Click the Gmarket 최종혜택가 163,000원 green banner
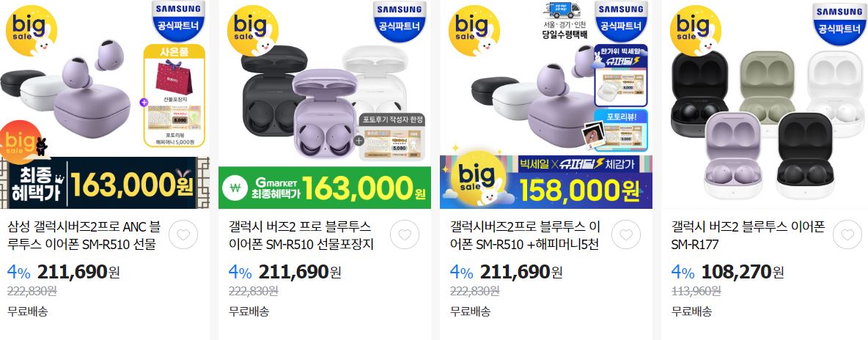This screenshot has width=868, height=340. pos(324,188)
